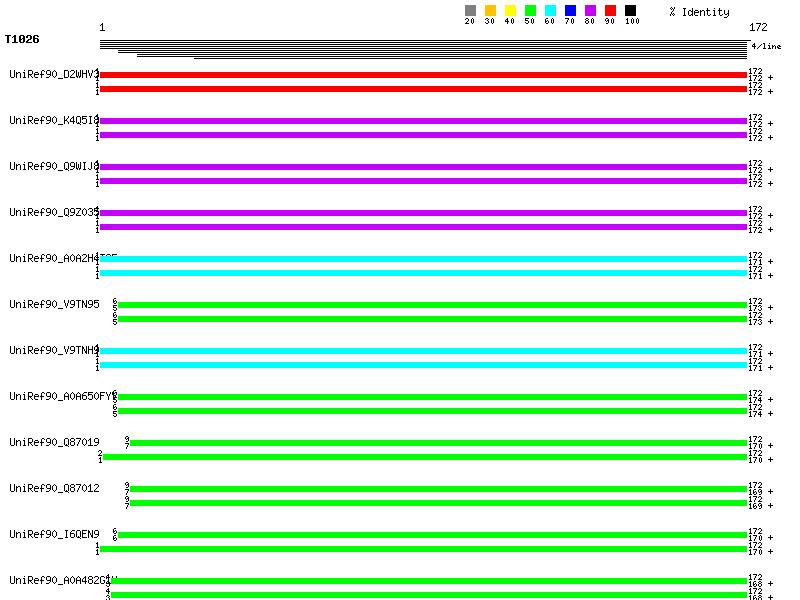The image size is (800, 600).
Task: Click the red 90% identity legend swatch
Action: click(610, 11)
